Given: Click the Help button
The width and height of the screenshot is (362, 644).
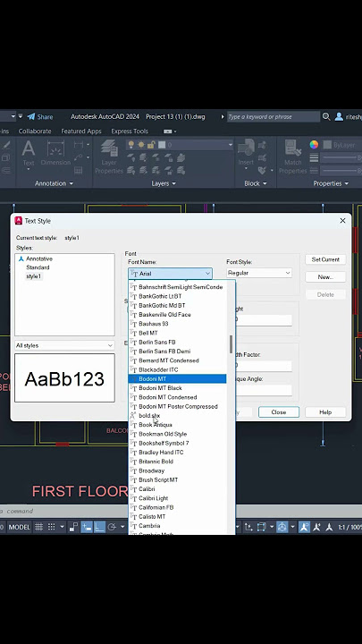Looking at the screenshot, I should click(325, 412).
